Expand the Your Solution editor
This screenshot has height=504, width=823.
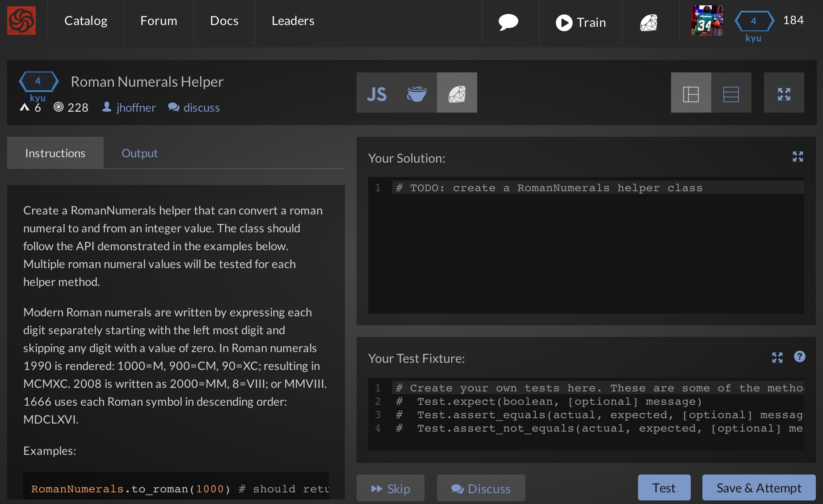coord(798,156)
